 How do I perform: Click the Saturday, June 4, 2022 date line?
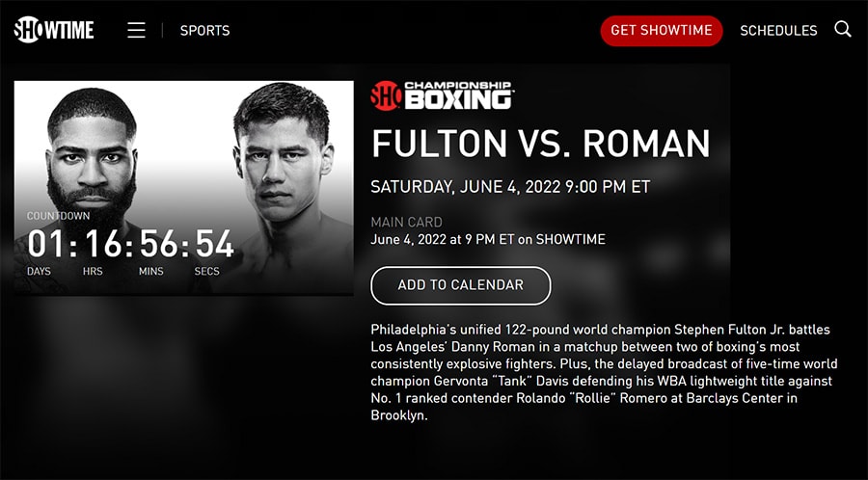[x=510, y=187]
